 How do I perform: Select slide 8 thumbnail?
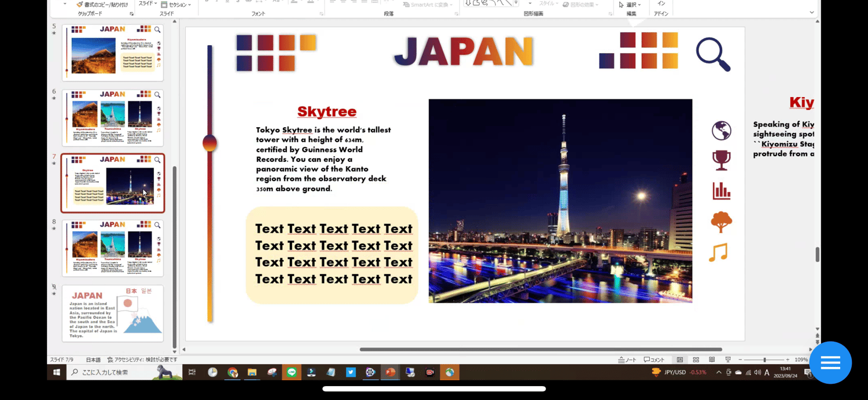click(x=113, y=248)
